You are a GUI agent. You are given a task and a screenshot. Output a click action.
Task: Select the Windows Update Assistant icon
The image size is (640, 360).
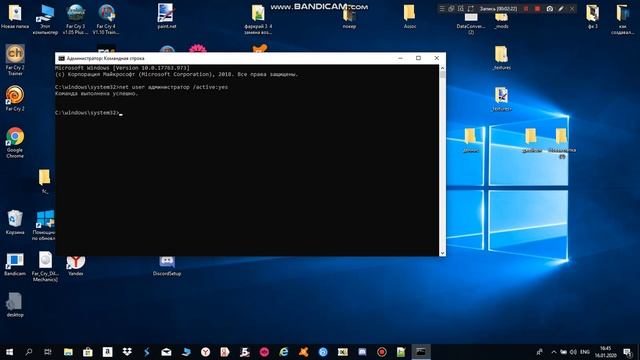(44, 225)
